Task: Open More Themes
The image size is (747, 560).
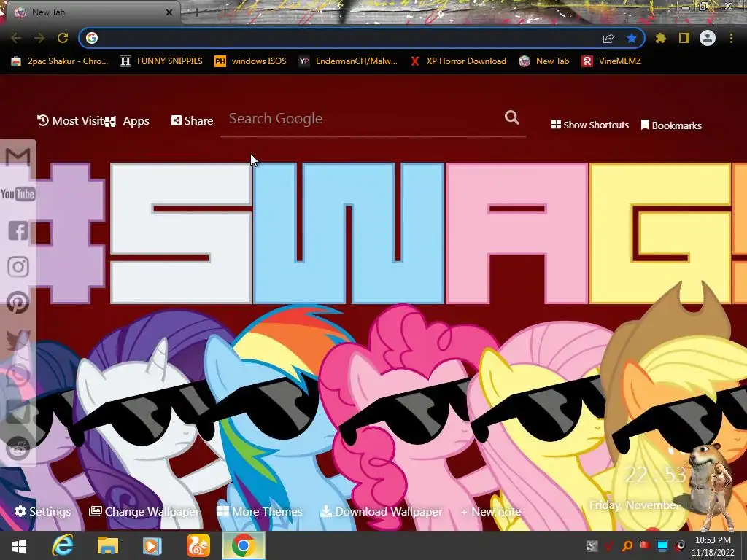Action: coord(260,511)
